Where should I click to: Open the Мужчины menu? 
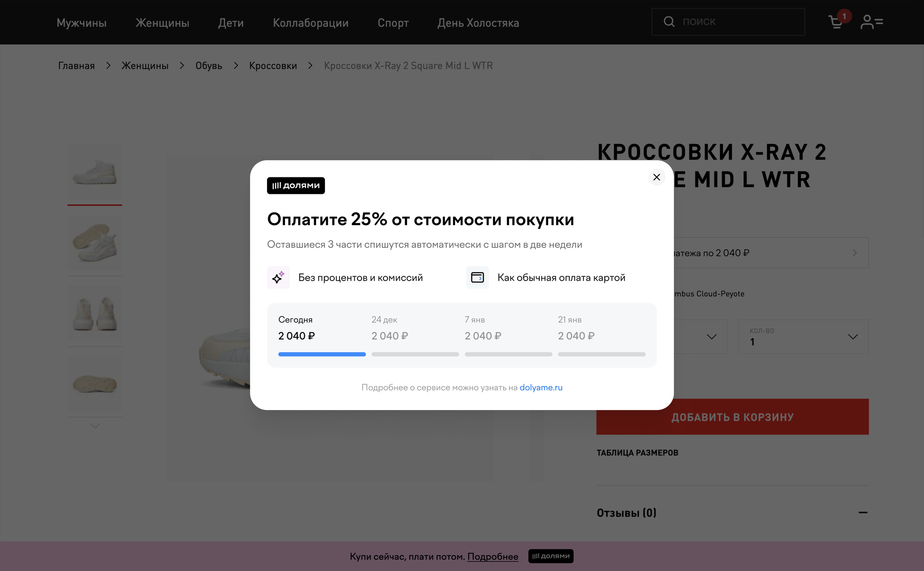81,23
